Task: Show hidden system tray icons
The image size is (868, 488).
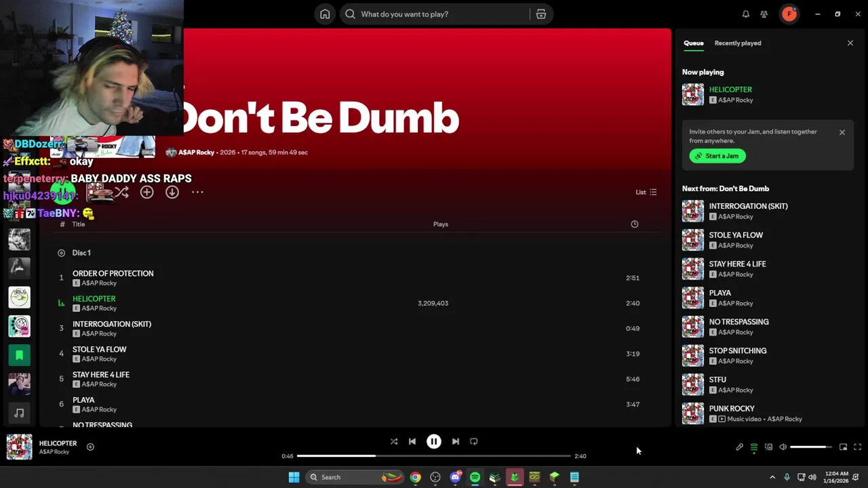Action: click(772, 477)
